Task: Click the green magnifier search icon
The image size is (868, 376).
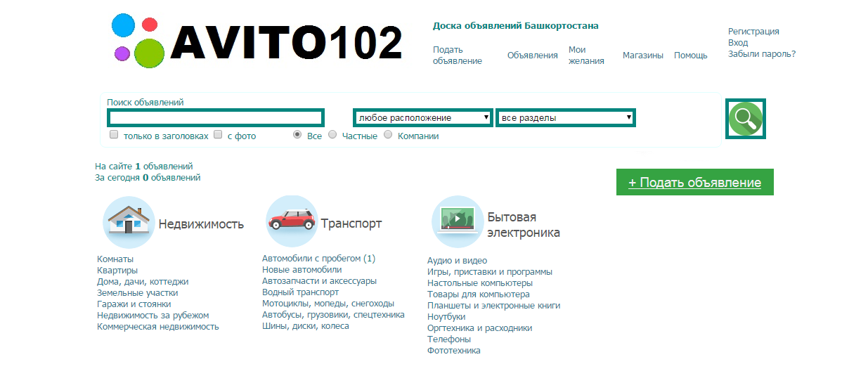Action: pyautogui.click(x=745, y=119)
